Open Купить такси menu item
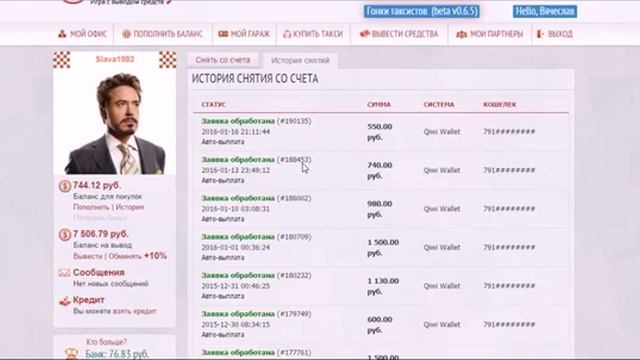640x360 pixels. (313, 34)
